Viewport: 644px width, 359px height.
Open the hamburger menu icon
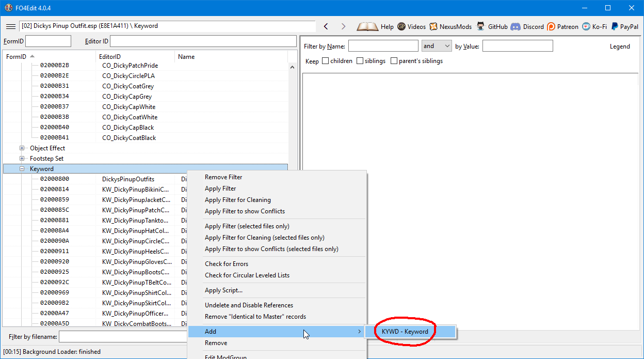coord(10,26)
